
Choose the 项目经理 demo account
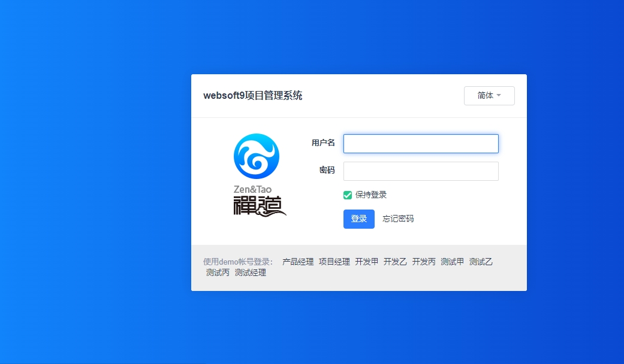click(x=334, y=262)
